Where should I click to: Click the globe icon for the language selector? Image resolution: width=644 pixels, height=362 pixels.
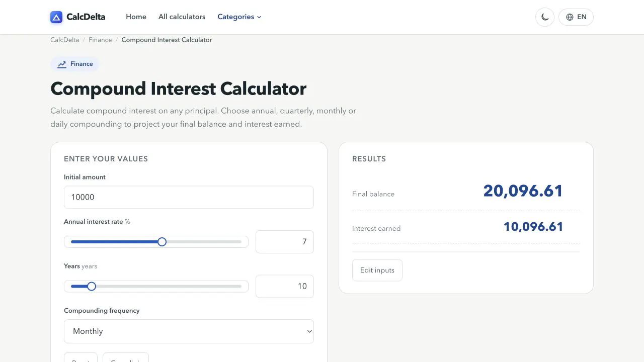coord(570,17)
